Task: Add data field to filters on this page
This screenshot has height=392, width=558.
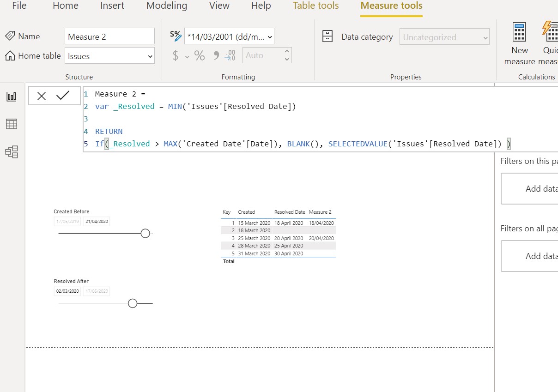Action: point(529,188)
